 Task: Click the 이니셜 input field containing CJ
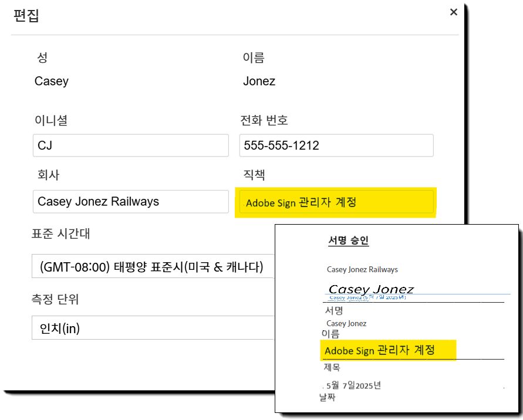[x=130, y=145]
